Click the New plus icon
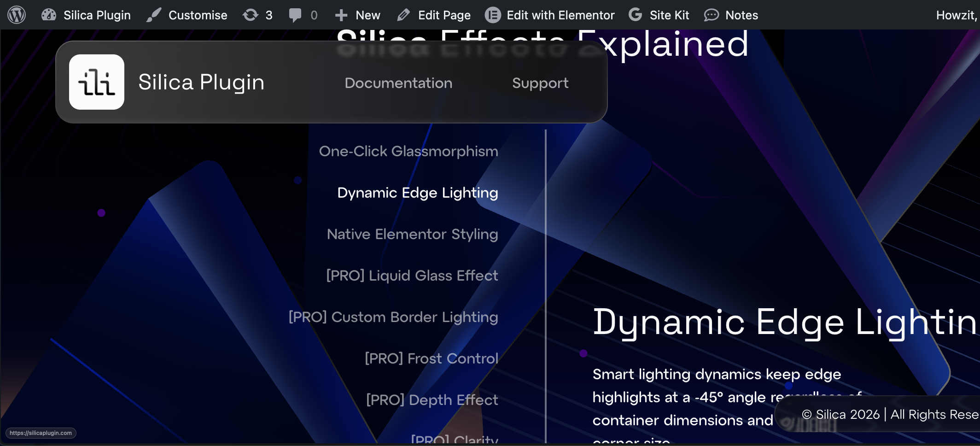 (x=341, y=15)
